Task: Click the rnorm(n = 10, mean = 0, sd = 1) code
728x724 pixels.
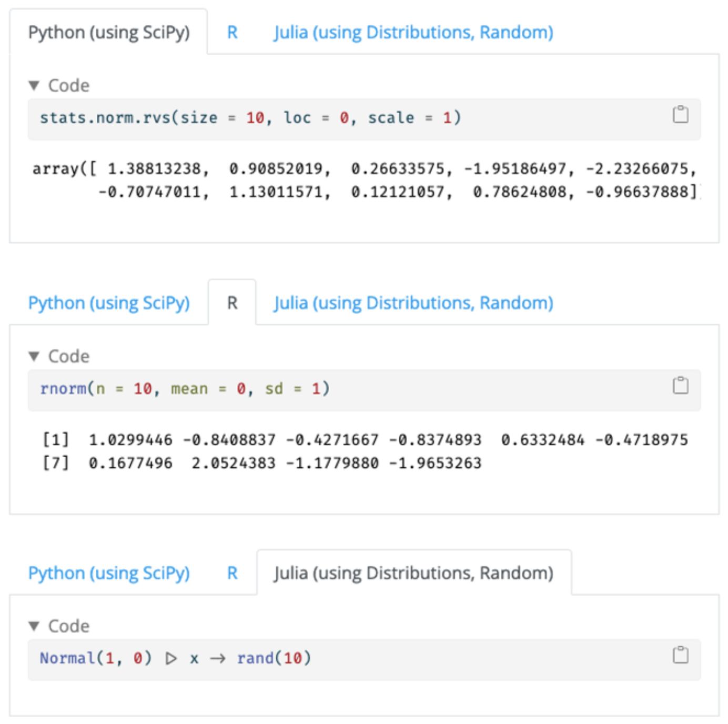Action: pos(185,388)
